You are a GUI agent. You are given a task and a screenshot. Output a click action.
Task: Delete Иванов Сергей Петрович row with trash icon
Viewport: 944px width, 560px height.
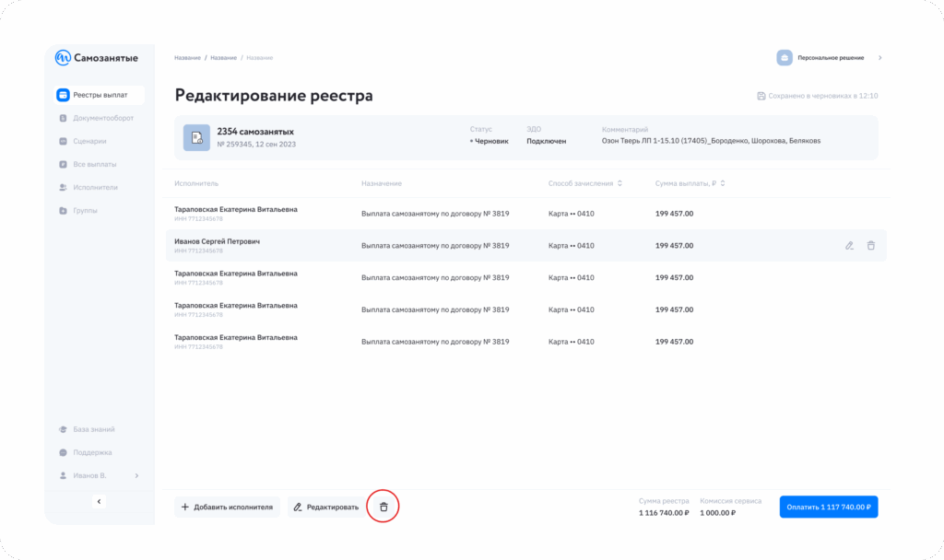pos(870,246)
